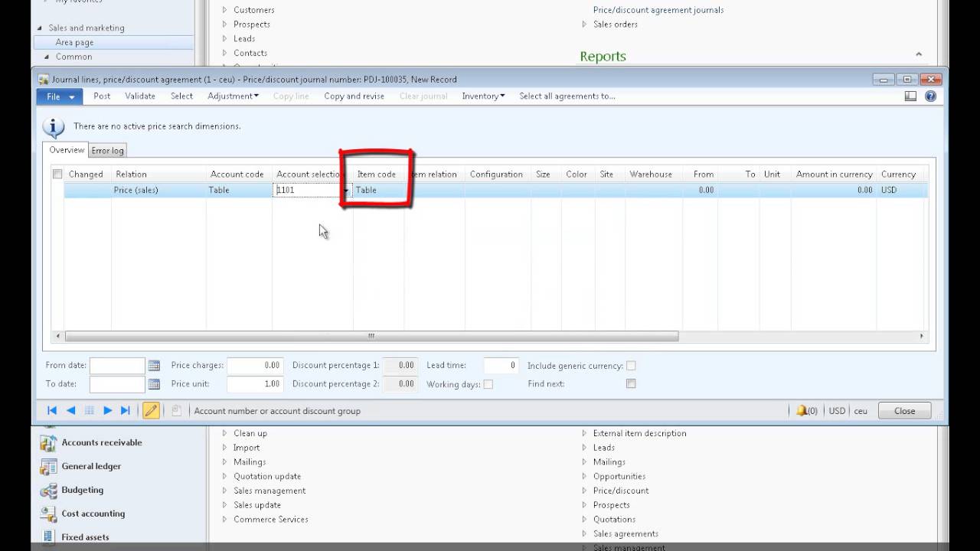The height and width of the screenshot is (551, 980).
Task: Click the Cost accounting module icon
Action: 48,514
